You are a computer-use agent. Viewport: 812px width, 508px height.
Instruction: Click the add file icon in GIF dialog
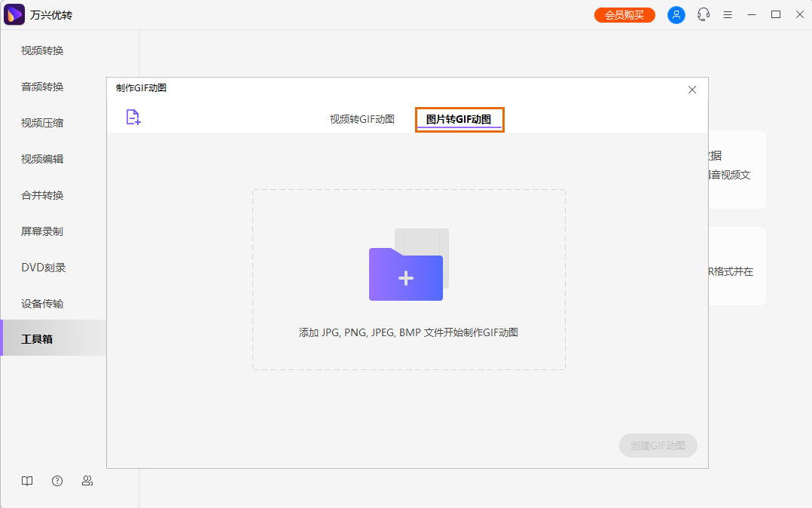(133, 117)
